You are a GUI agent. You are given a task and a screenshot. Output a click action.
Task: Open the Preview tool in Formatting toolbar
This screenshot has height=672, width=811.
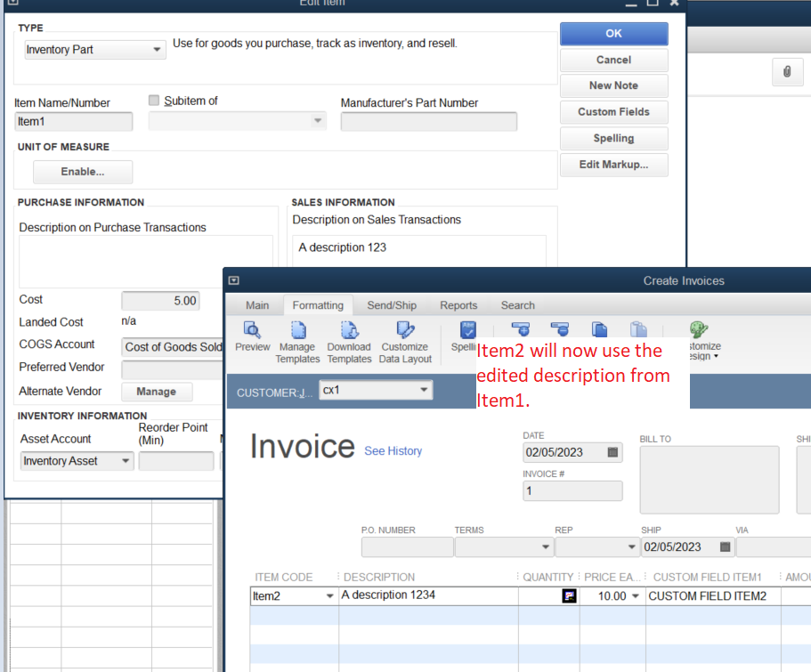click(x=252, y=336)
